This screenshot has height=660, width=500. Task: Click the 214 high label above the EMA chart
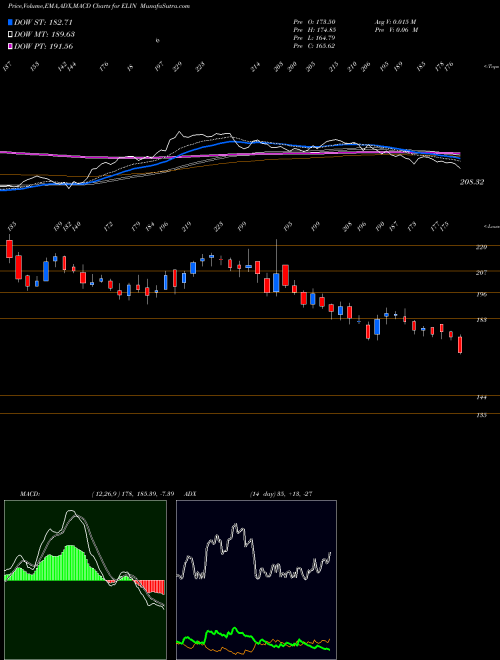pos(255,67)
